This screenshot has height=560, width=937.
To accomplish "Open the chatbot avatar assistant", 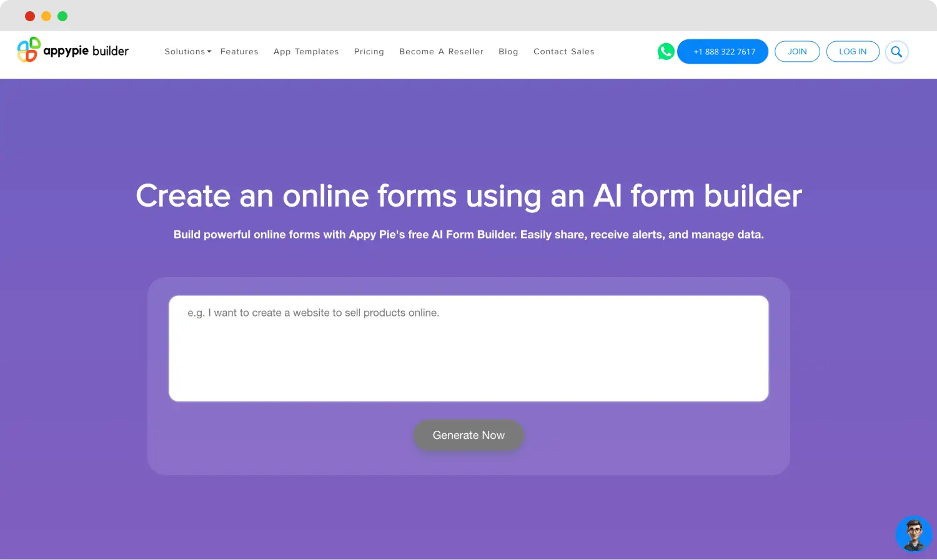I will [914, 534].
